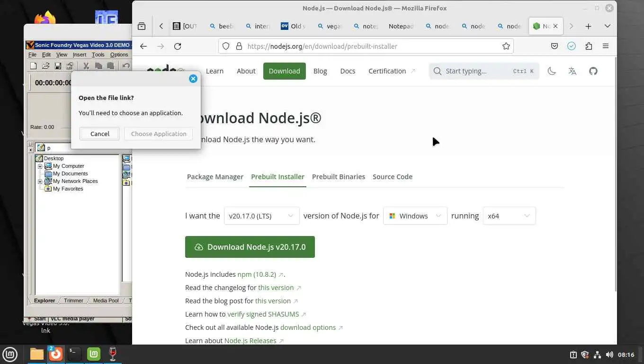This screenshot has width=644, height=364.
Task: Open project Properties icon in Vegas toolbar
Action: click(70, 66)
